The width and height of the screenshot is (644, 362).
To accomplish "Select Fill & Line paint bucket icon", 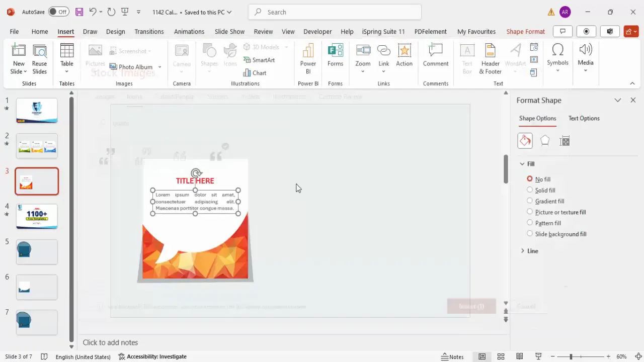I will click(x=525, y=141).
